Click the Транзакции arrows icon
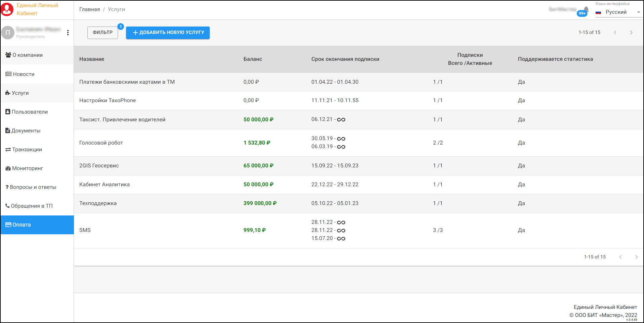 point(8,150)
